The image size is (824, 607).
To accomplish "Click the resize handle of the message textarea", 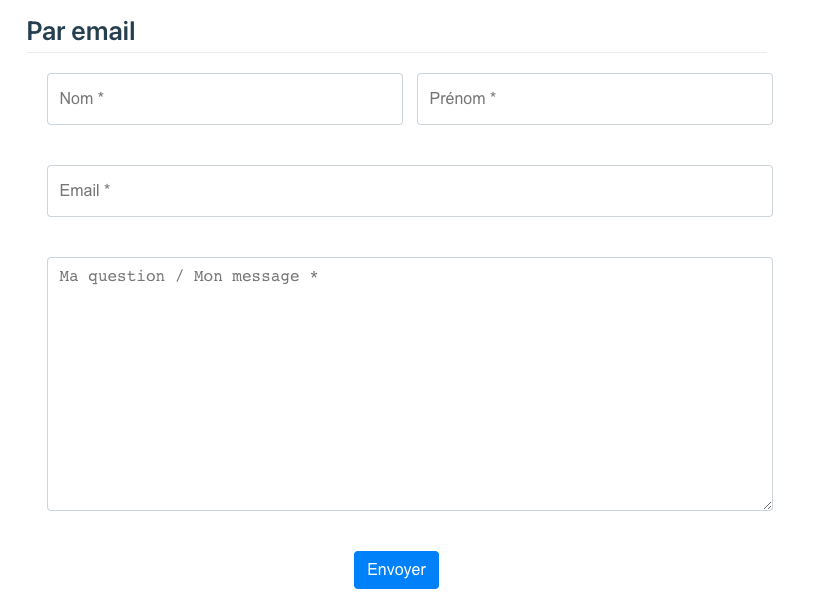I will point(767,503).
